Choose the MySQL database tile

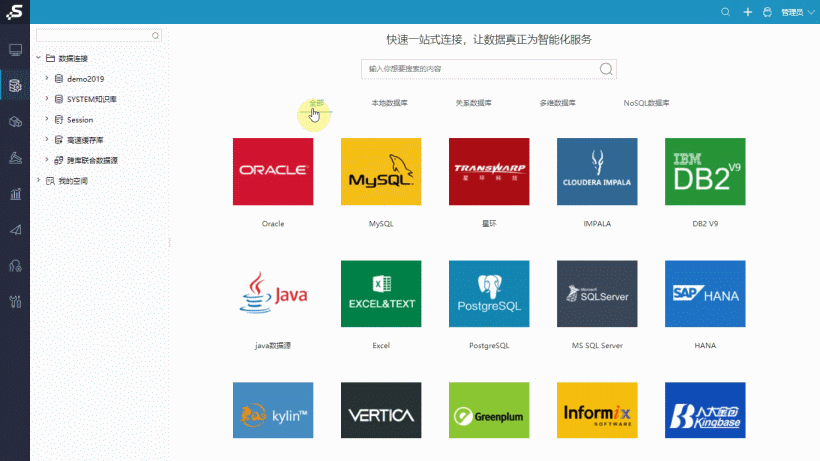[x=381, y=171]
